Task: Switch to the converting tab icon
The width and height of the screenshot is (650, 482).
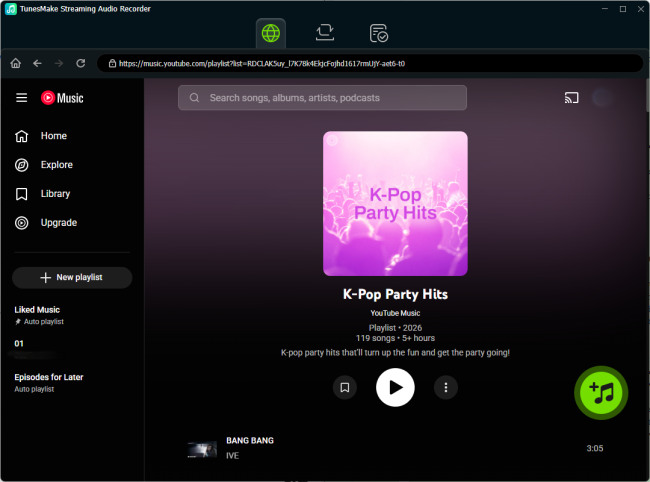Action: [x=325, y=33]
